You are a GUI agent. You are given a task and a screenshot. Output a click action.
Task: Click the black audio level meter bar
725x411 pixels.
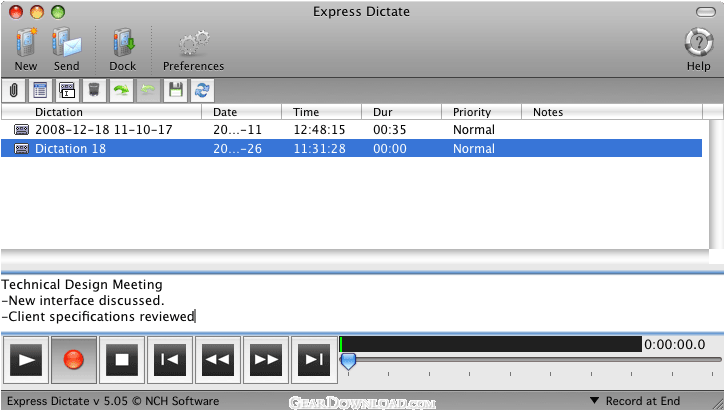coord(491,344)
